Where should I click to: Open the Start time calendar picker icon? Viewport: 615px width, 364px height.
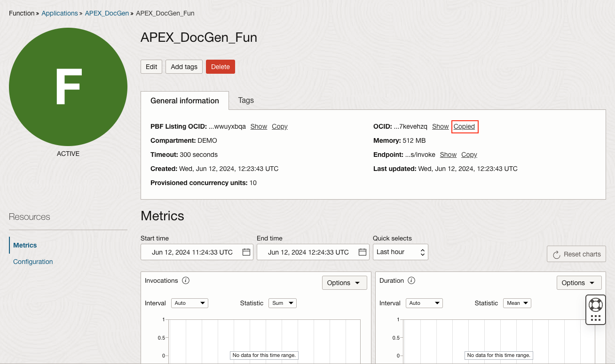click(x=246, y=252)
